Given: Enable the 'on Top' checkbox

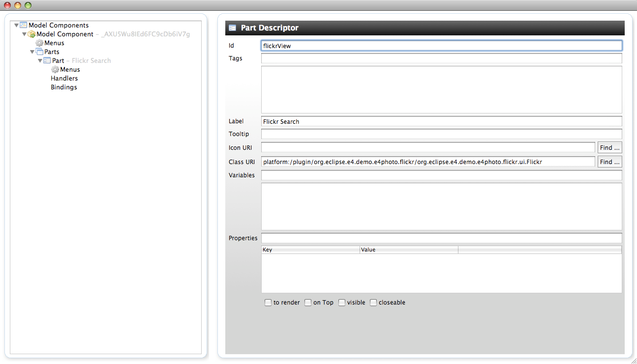Looking at the screenshot, I should [x=308, y=303].
